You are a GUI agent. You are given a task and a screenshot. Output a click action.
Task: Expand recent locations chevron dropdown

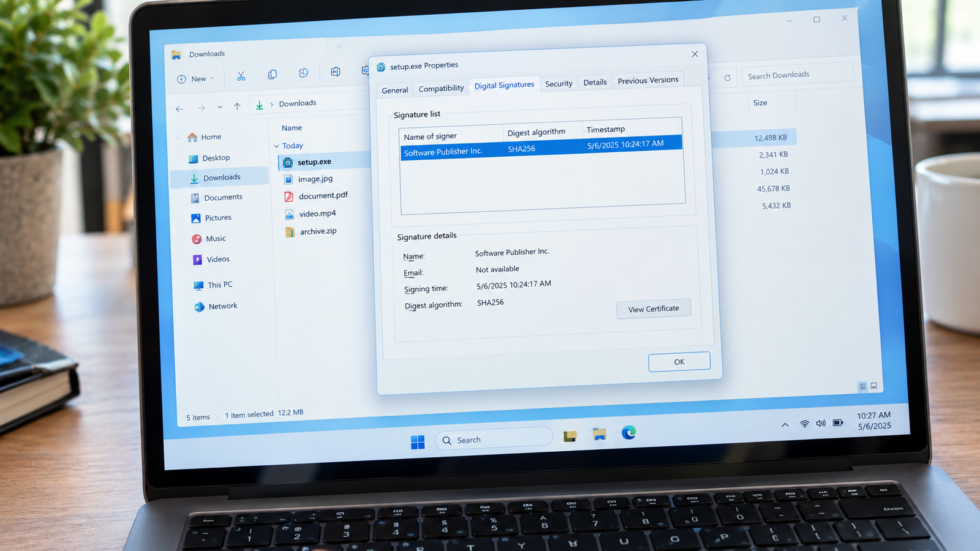[x=219, y=107]
